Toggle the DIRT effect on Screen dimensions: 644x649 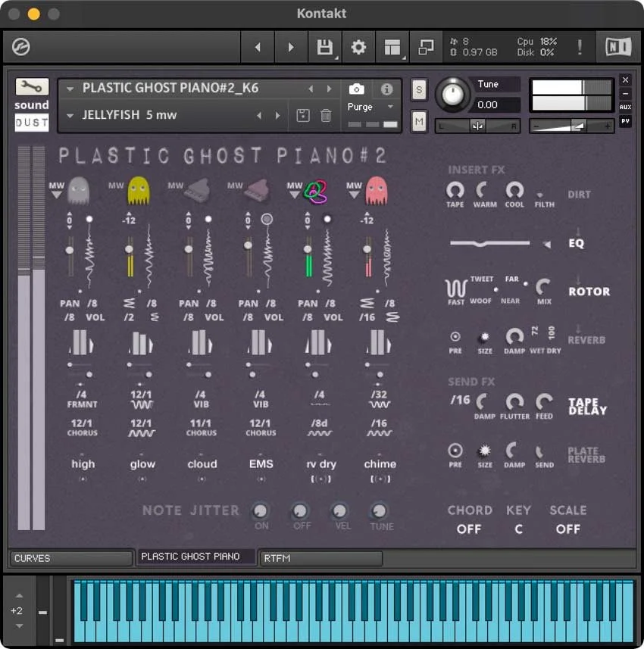pyautogui.click(x=579, y=195)
